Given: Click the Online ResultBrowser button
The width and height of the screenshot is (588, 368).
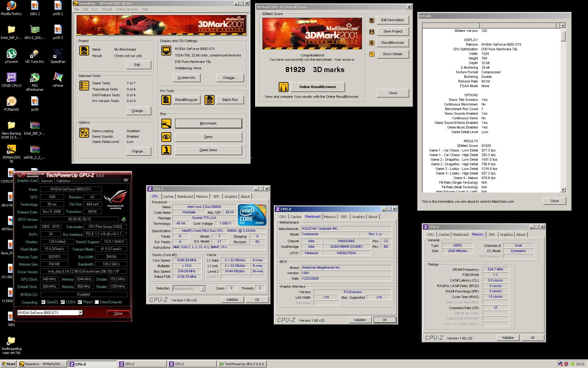Looking at the screenshot, I should tap(318, 87).
